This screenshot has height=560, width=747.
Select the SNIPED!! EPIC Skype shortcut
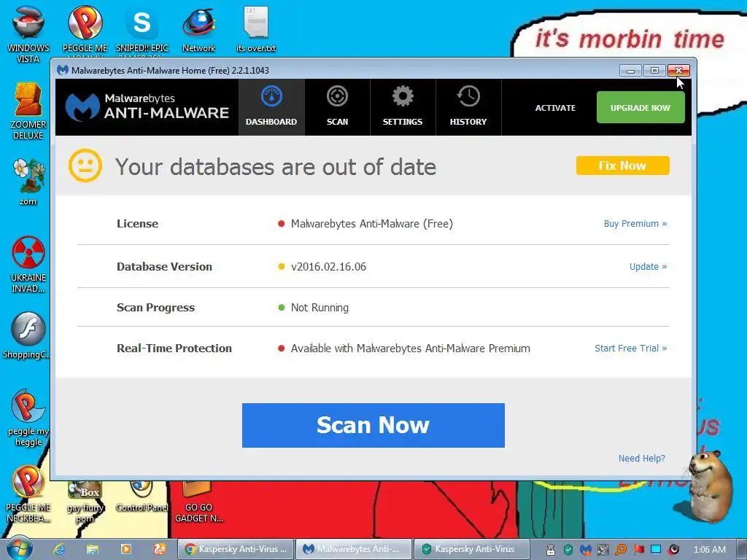(142, 29)
